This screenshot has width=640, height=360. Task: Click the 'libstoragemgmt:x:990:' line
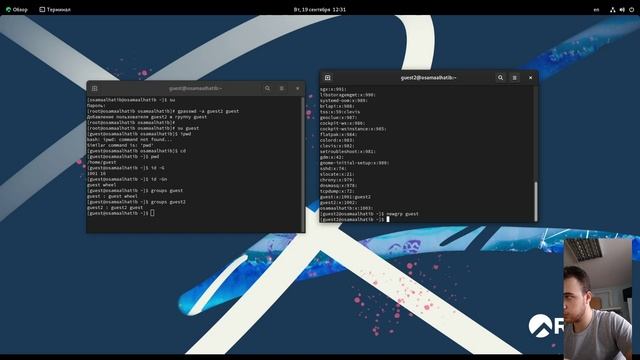point(348,95)
